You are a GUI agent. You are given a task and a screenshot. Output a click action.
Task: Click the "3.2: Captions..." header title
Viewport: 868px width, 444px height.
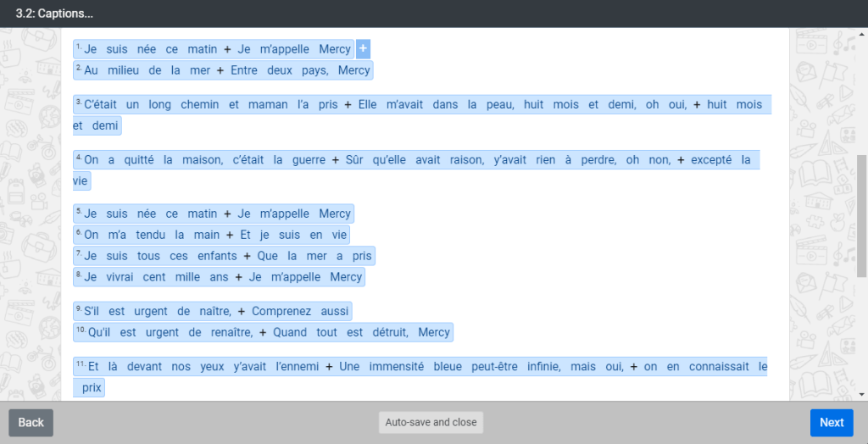click(54, 14)
